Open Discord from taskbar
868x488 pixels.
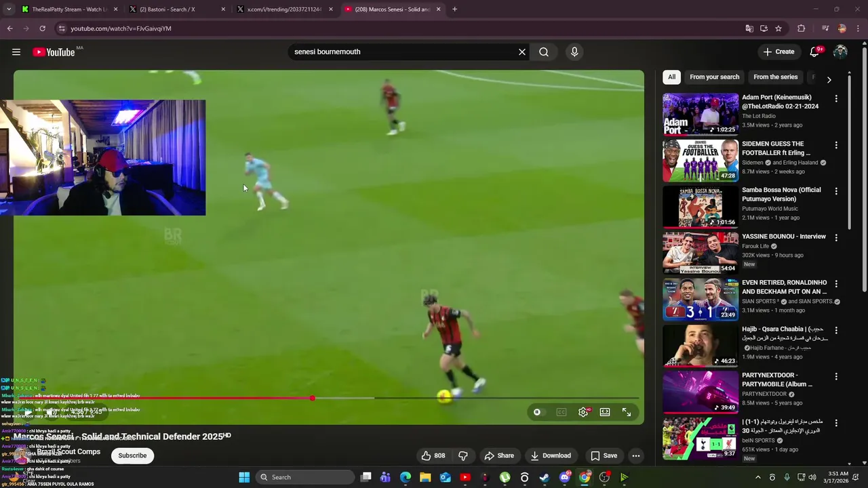pyautogui.click(x=564, y=477)
